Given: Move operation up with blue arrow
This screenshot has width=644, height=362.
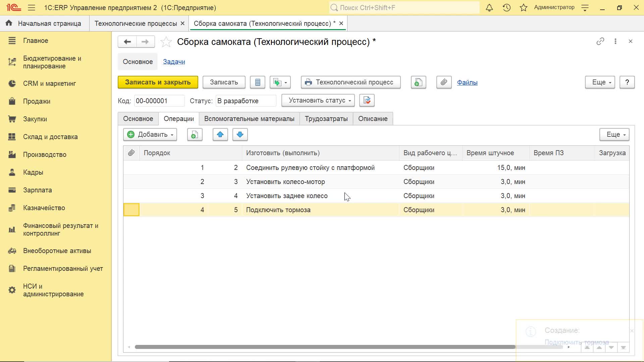Looking at the screenshot, I should click(x=220, y=135).
